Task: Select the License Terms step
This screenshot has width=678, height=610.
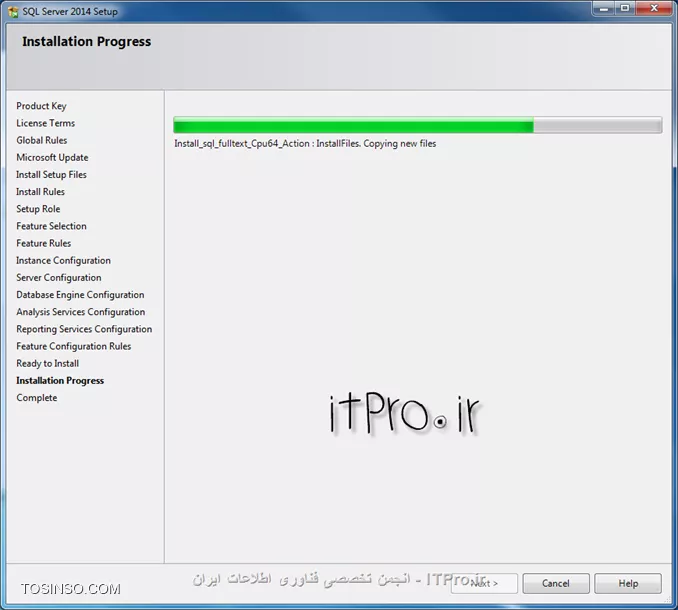Action: pos(45,123)
